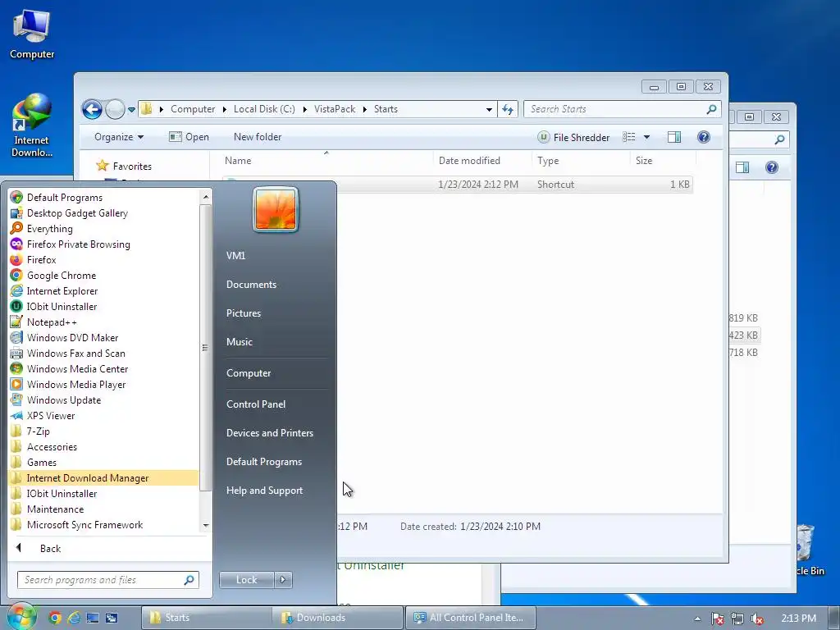Open Default Programs in the Start menu's right pane
Screen dimensions: 840x630
point(263,461)
